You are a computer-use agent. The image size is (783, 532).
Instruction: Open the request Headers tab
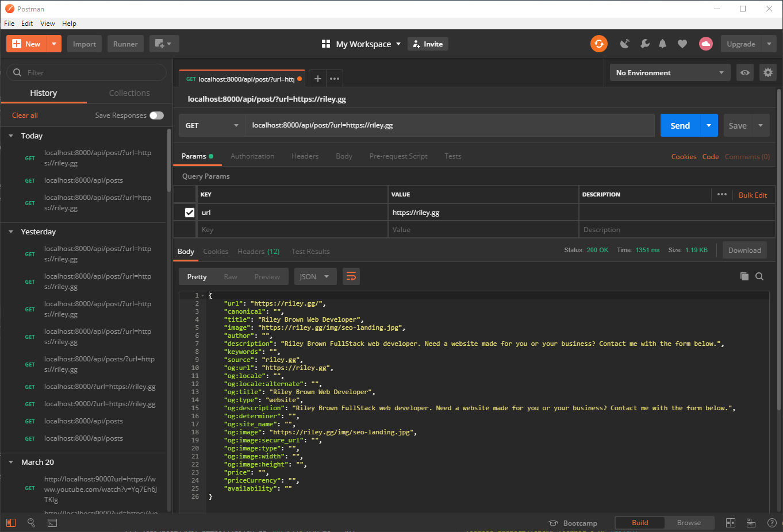click(x=305, y=156)
